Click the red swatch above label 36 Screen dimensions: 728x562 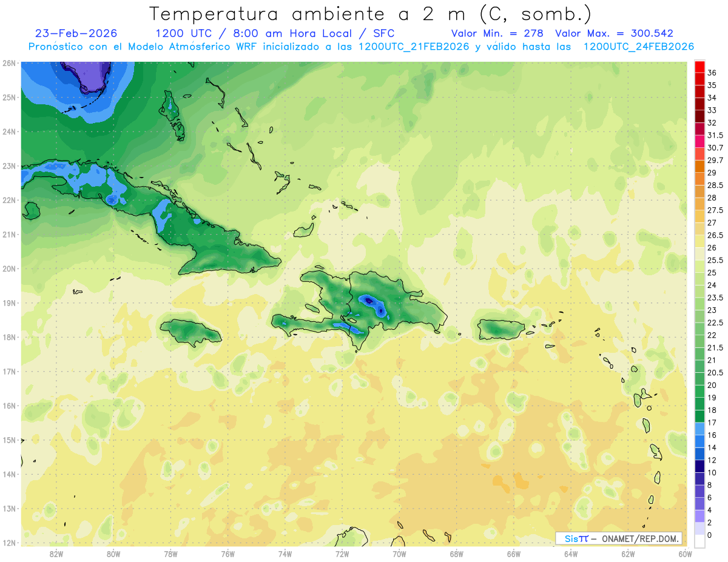[x=699, y=66]
